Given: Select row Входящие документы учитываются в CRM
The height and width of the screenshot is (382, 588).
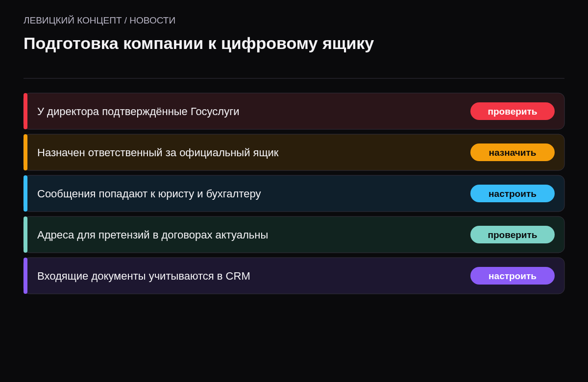Looking at the screenshot, I should [x=294, y=276].
